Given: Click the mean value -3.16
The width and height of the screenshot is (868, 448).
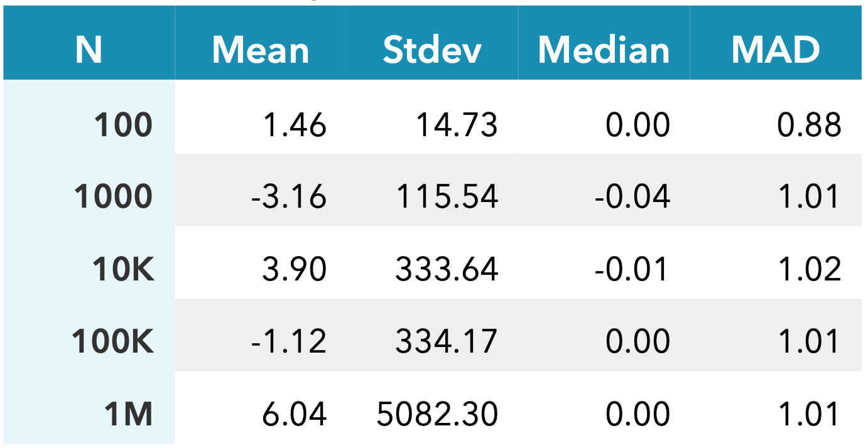Looking at the screenshot, I should click(x=289, y=197).
